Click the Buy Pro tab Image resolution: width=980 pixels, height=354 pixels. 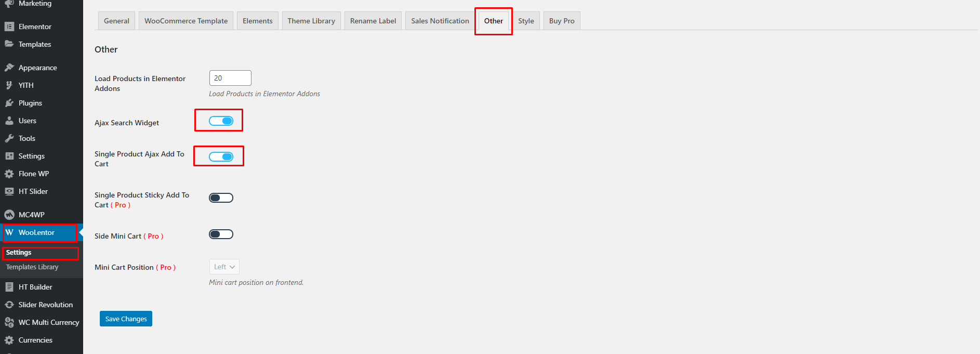[x=562, y=21]
